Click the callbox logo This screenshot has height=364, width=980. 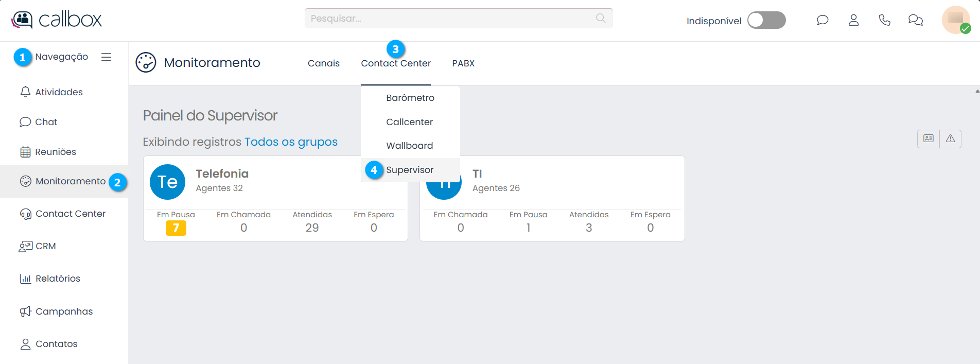(57, 20)
